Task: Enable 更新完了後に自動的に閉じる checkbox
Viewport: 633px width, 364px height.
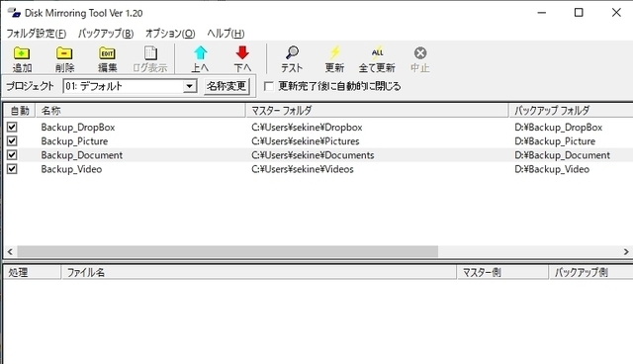Action: point(269,86)
